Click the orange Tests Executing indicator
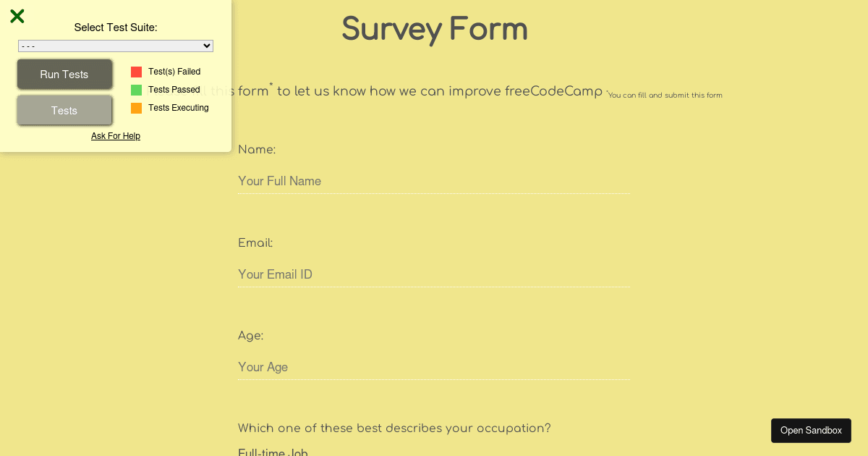Viewport: 868px width, 456px height. click(x=135, y=107)
